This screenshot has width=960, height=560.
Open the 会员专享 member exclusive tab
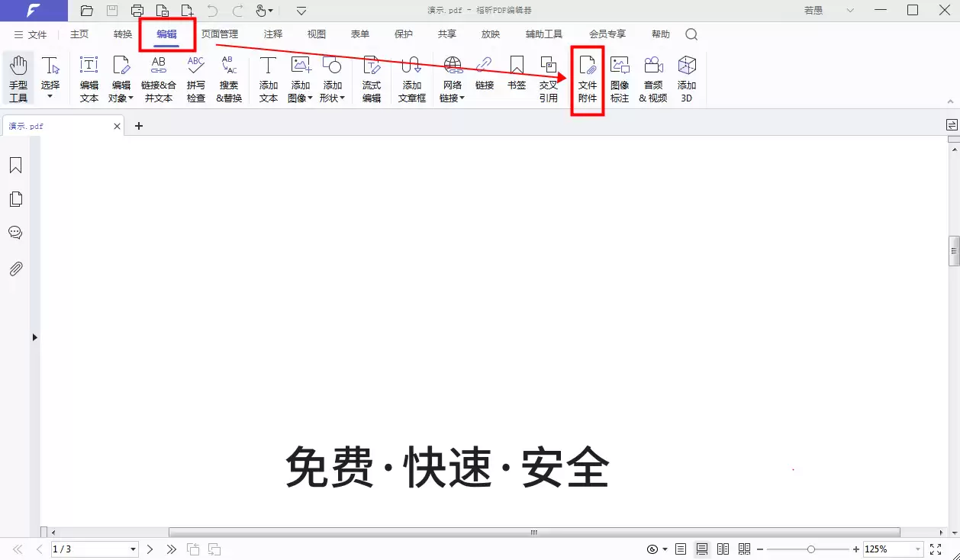tap(607, 34)
